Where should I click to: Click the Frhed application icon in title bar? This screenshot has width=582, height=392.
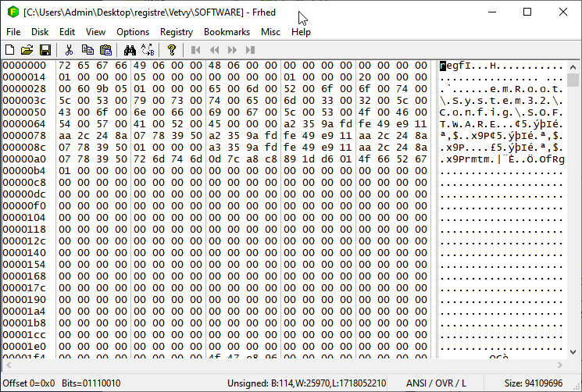point(12,12)
